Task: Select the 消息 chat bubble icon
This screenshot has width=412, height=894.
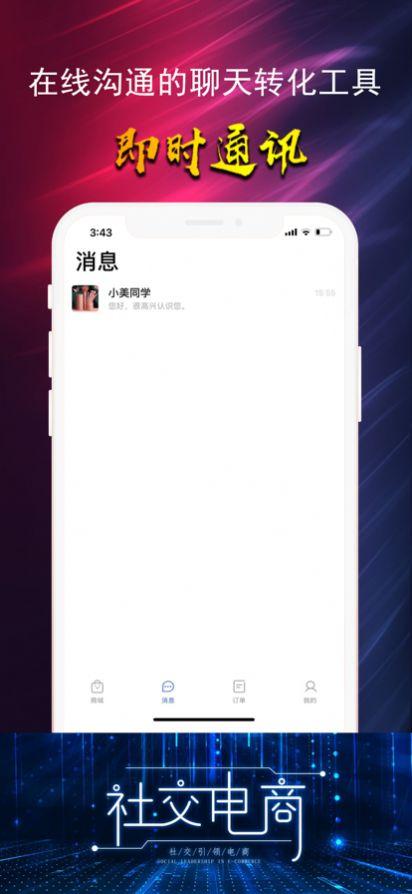Action: [x=168, y=686]
